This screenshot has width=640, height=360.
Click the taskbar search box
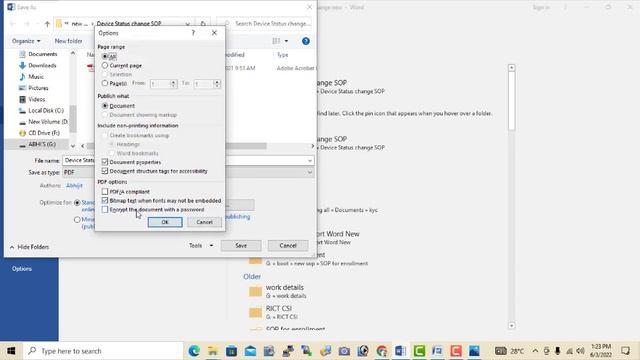(103, 351)
